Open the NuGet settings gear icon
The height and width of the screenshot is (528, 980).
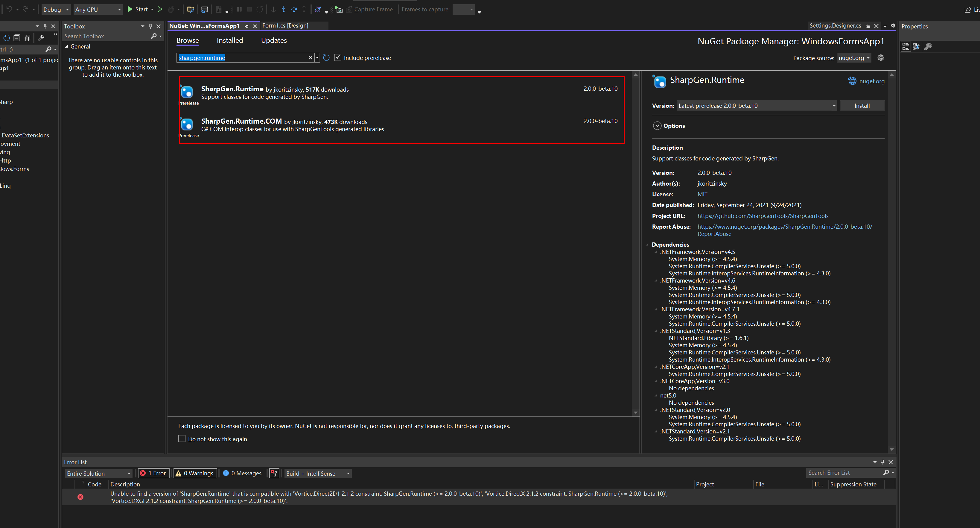881,58
